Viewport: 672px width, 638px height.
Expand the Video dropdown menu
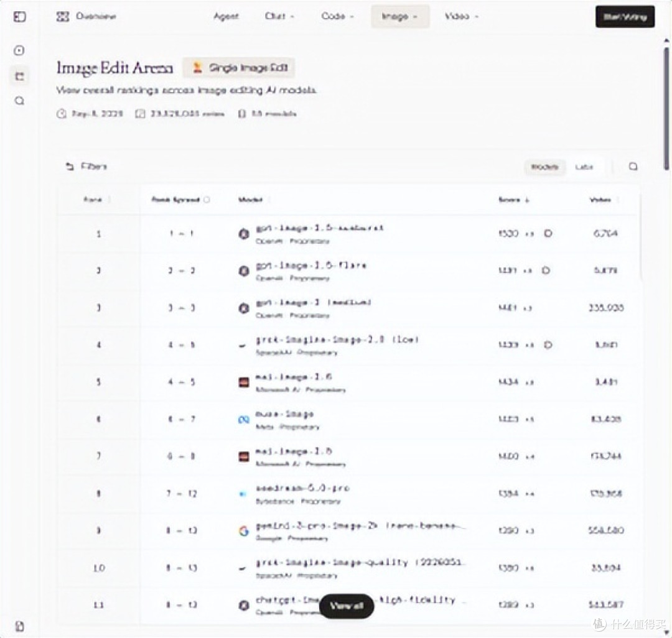point(462,16)
